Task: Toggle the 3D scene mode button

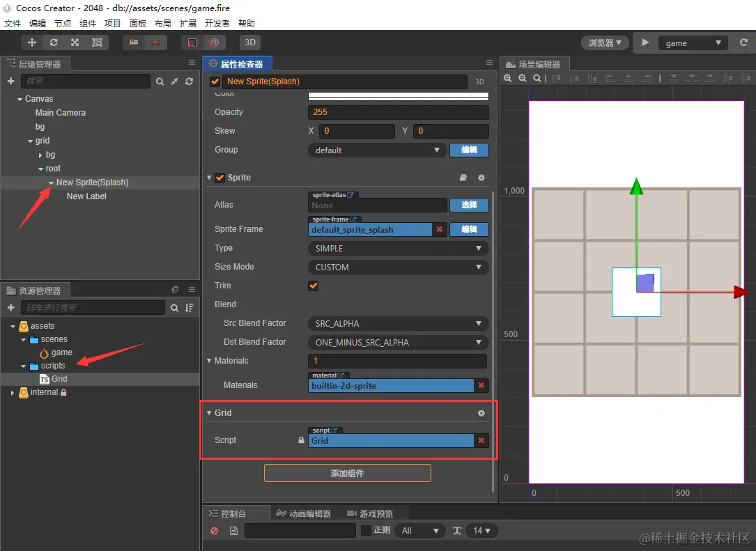Action: tap(249, 42)
